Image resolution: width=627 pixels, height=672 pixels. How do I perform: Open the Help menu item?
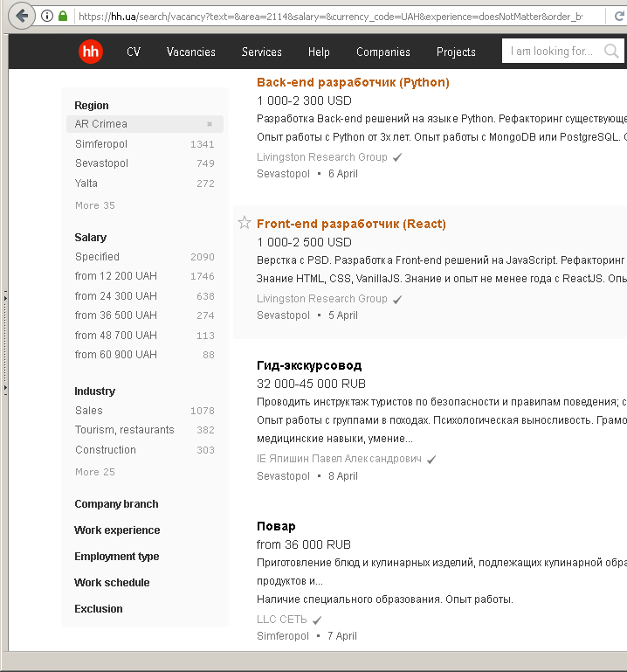(319, 52)
